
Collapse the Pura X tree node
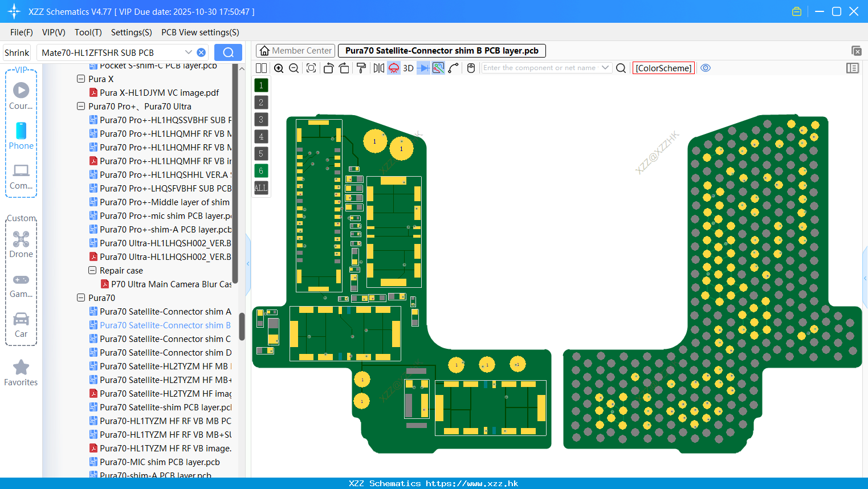tap(81, 79)
